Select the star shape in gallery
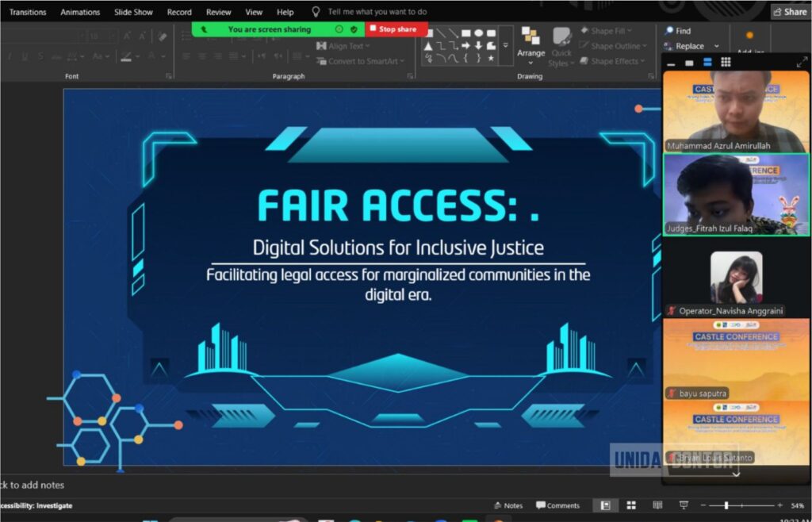Image resolution: width=812 pixels, height=522 pixels. (491, 59)
